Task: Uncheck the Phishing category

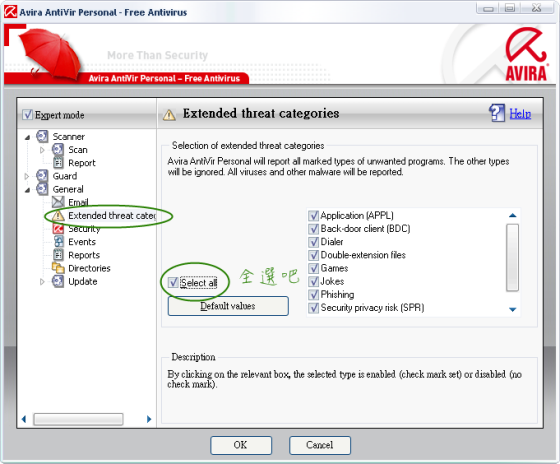Action: tap(313, 295)
